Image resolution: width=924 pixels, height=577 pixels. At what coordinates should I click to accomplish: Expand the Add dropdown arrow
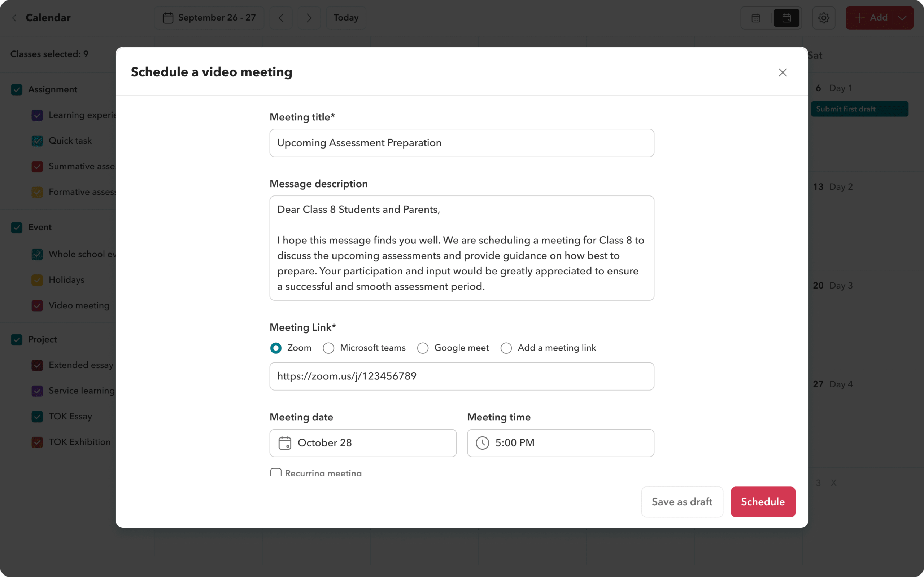coord(903,18)
